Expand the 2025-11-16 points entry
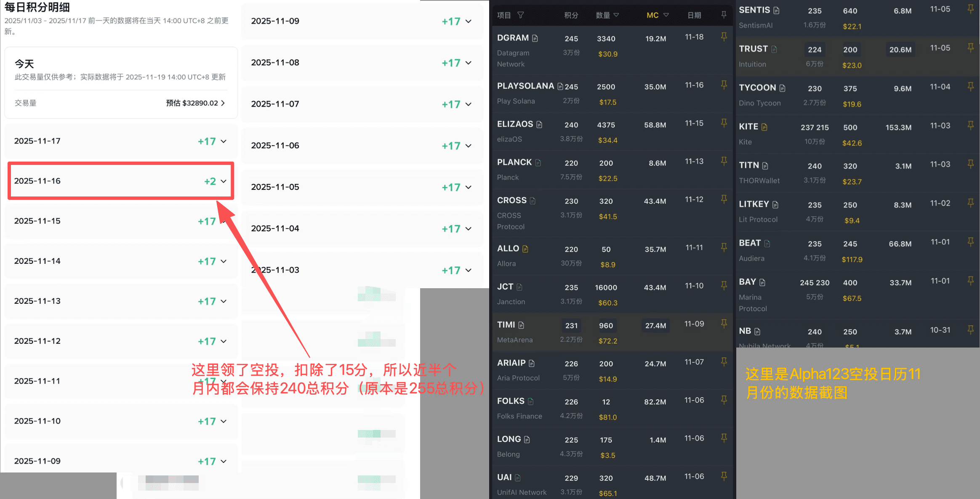 (224, 181)
